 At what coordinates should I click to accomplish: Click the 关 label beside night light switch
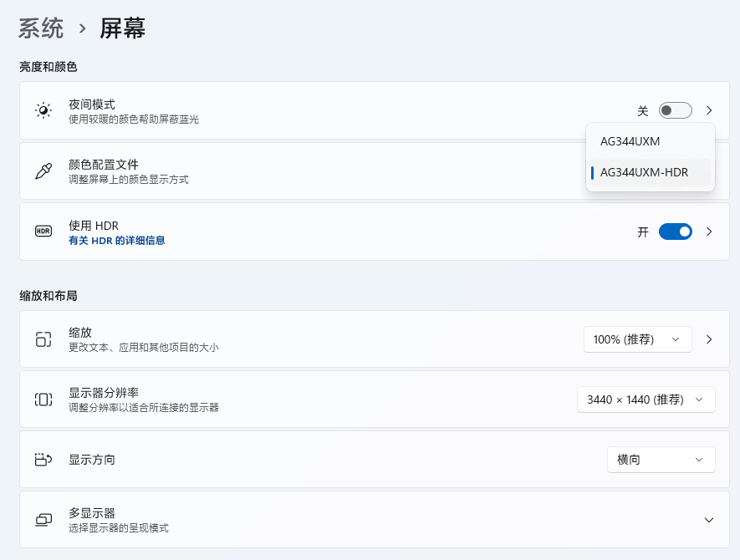coord(643,111)
